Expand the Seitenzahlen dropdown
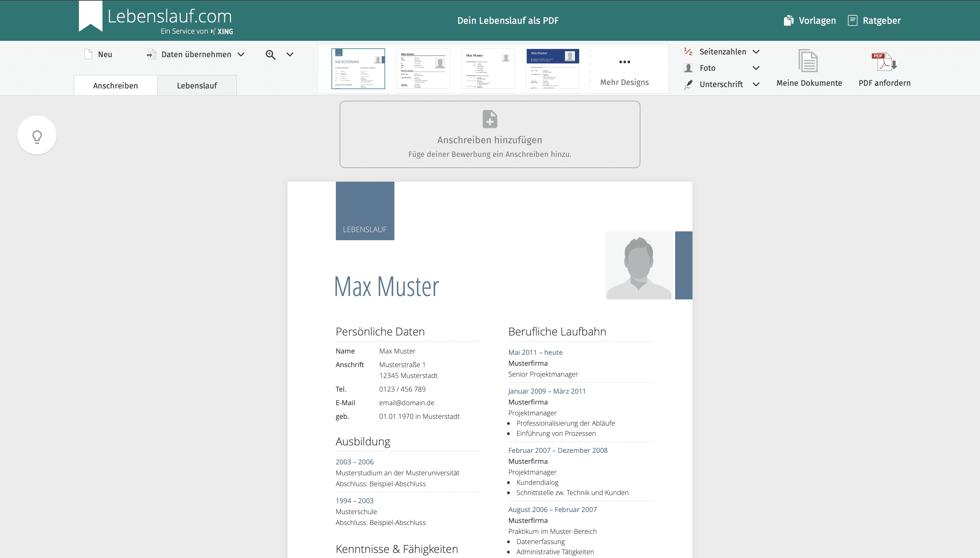This screenshot has height=558, width=980. pyautogui.click(x=756, y=52)
